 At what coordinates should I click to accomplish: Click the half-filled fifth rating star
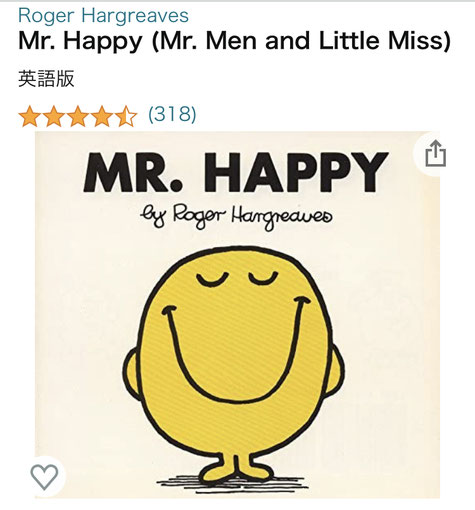coord(126,116)
